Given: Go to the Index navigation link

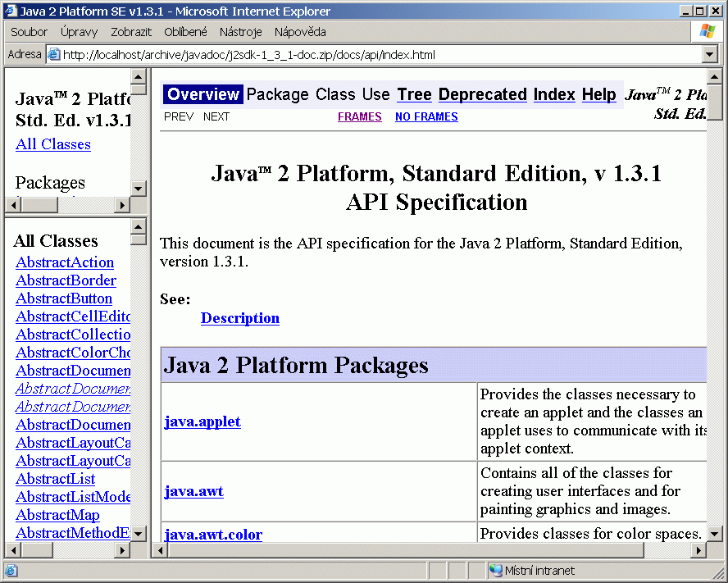Looking at the screenshot, I should click(x=554, y=94).
